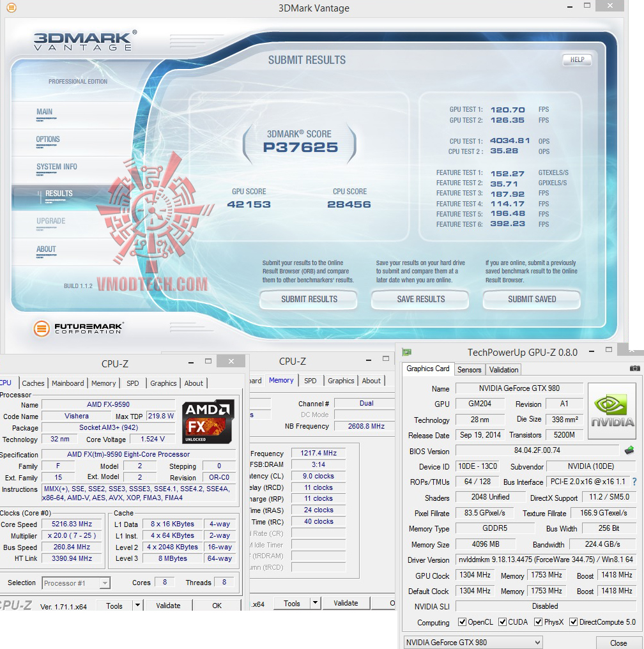Expand the Tools dropdown arrow in right CPU-Z

coord(316,603)
